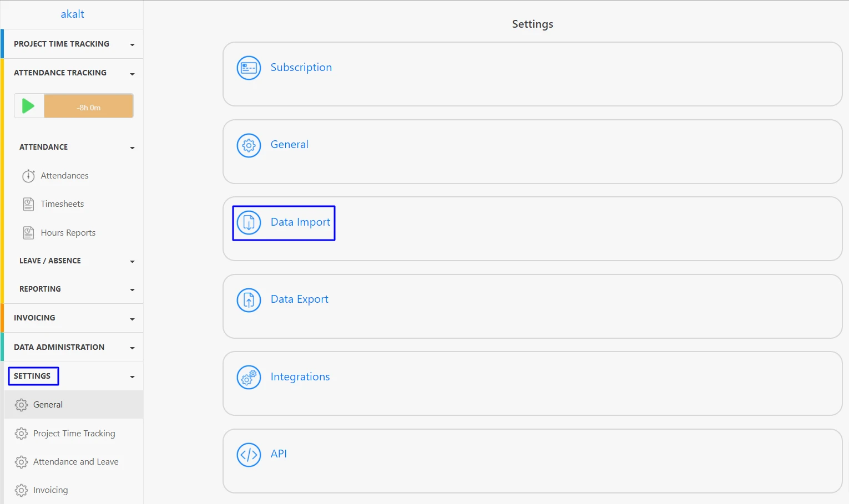Expand the Project Time Tracking section
The height and width of the screenshot is (504, 849).
pos(132,44)
